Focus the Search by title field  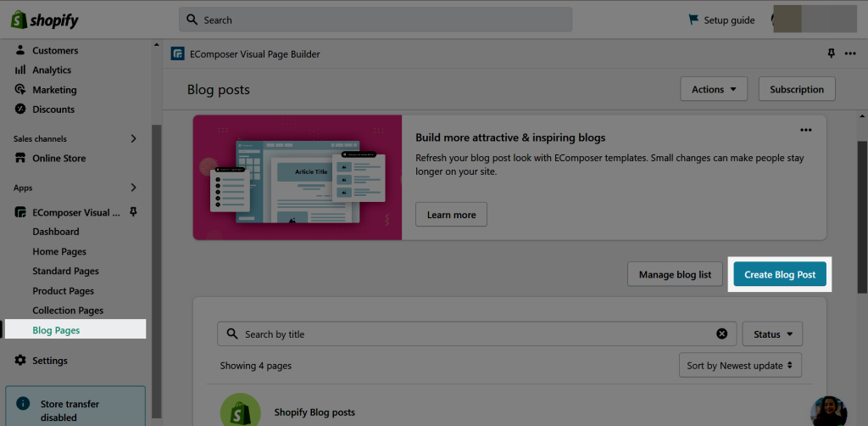pos(476,334)
